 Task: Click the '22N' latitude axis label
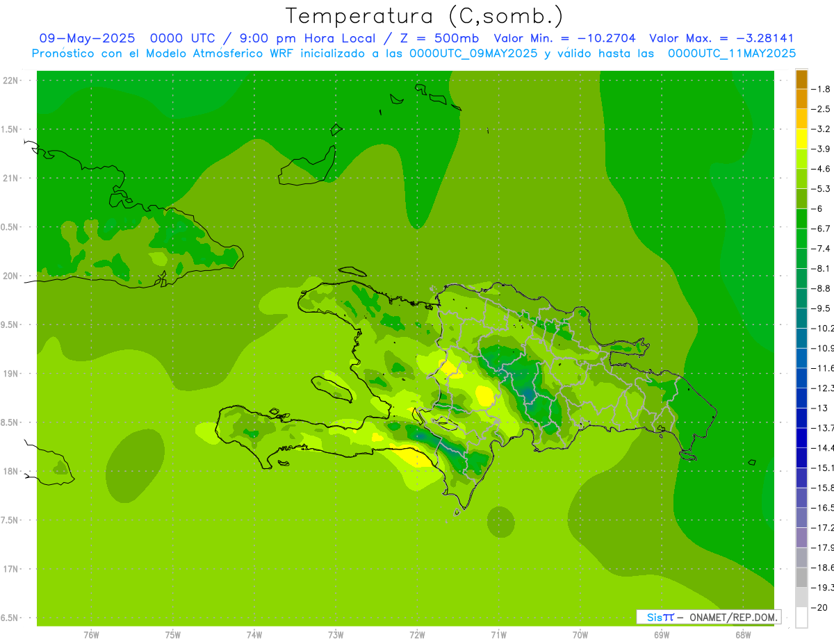pyautogui.click(x=12, y=81)
